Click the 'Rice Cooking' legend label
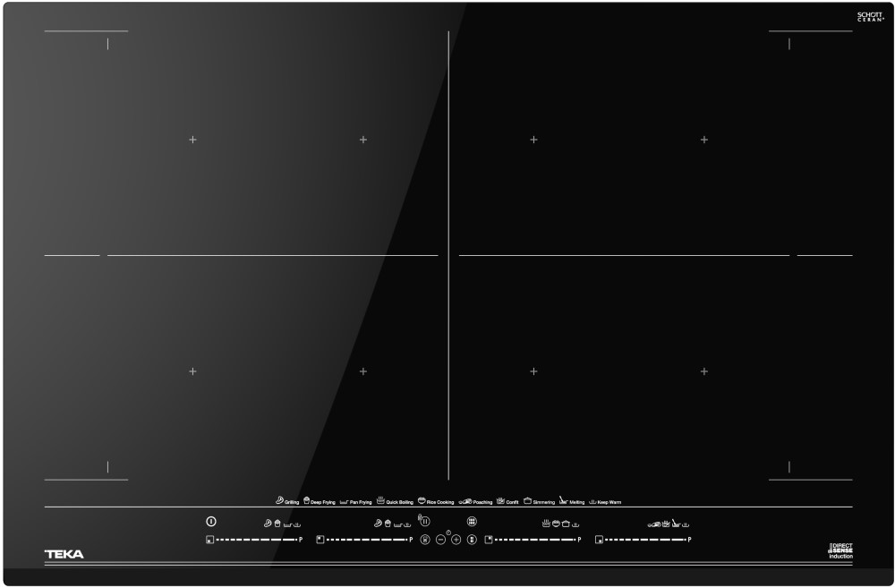Screen dimensions: 895x588 [440, 502]
